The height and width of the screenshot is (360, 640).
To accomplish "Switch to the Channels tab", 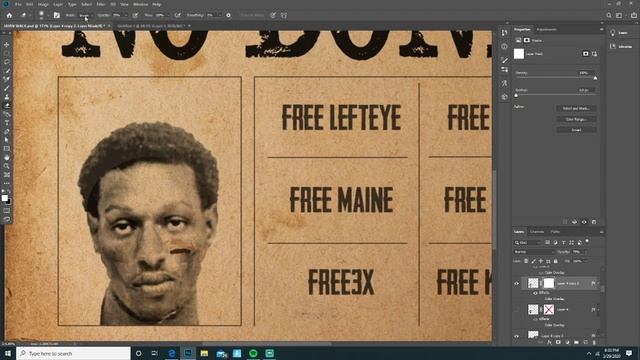I will point(537,232).
